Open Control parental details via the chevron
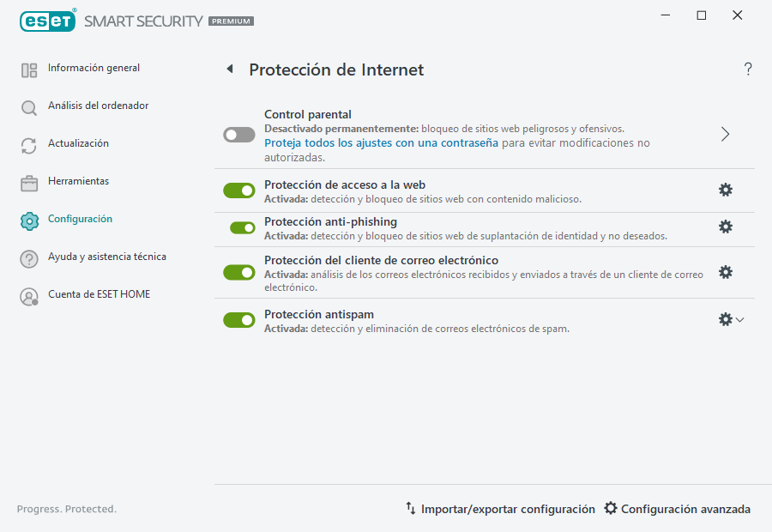This screenshot has width=772, height=532. pos(725,135)
